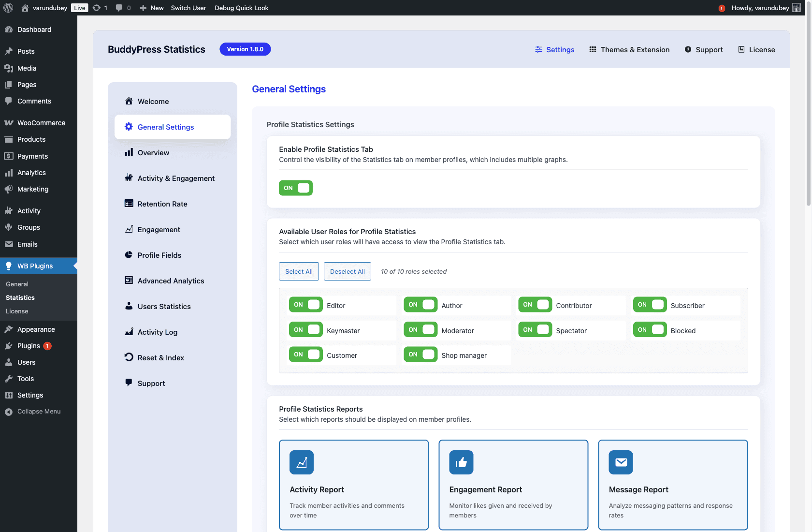Select the Message Report card
The height and width of the screenshot is (532, 812).
click(x=673, y=485)
